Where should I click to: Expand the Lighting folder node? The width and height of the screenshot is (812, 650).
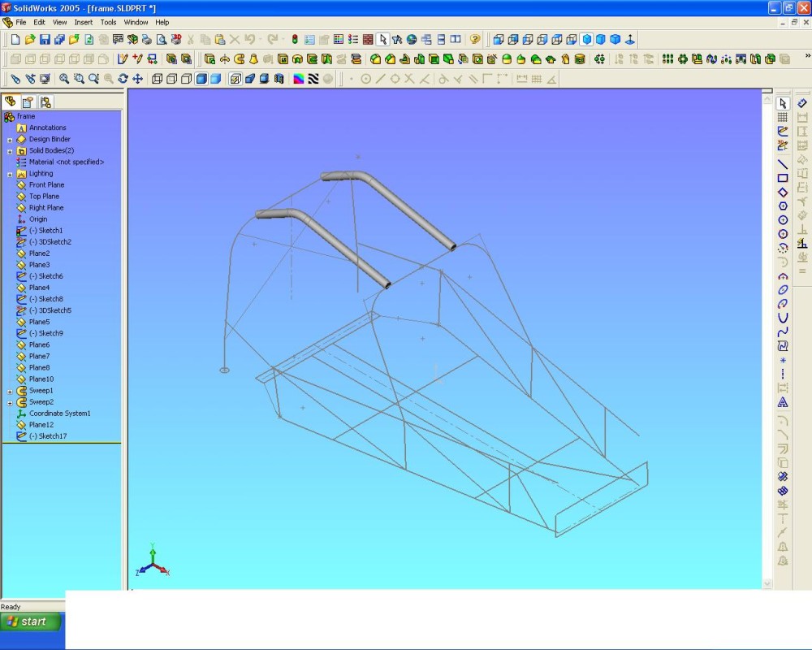[10, 174]
